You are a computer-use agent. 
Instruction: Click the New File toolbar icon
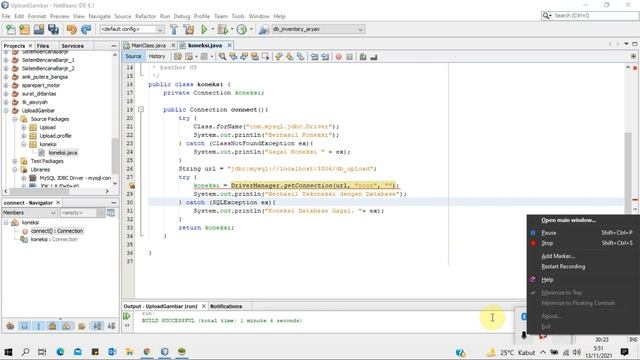tap(11, 29)
